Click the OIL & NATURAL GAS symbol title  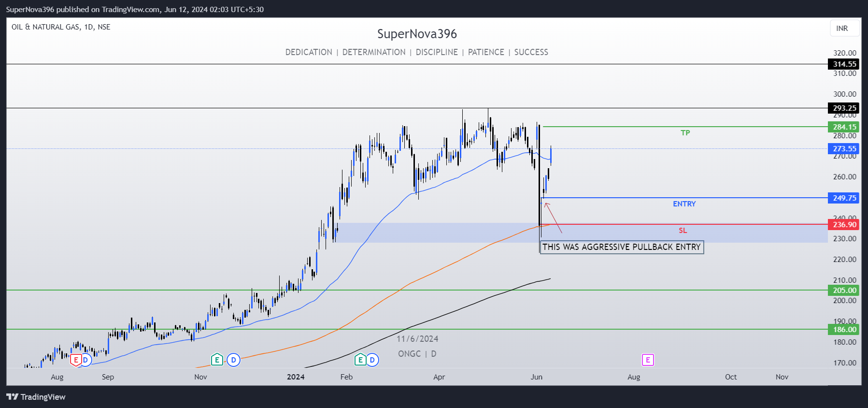pos(61,27)
